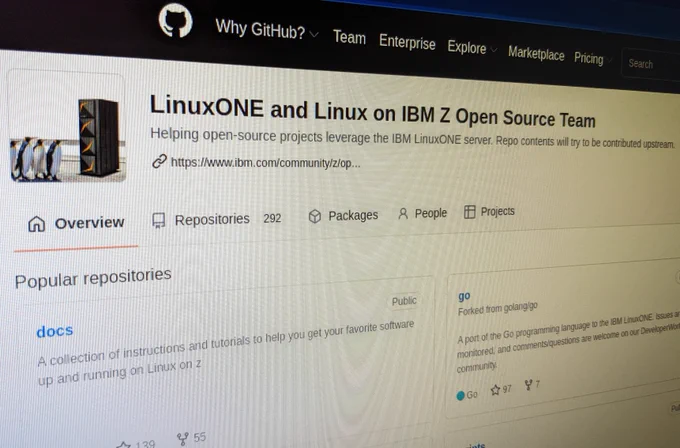Open the go repository link

tap(464, 296)
